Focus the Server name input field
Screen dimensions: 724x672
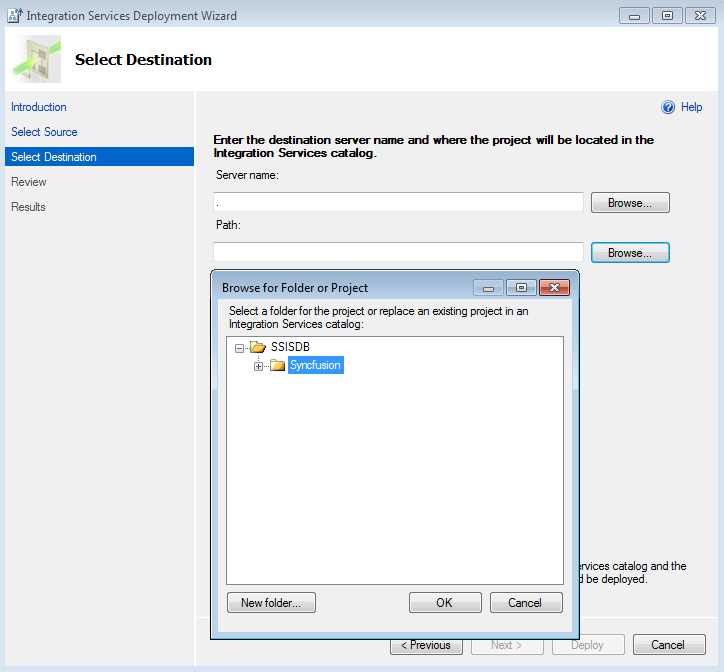coord(398,202)
